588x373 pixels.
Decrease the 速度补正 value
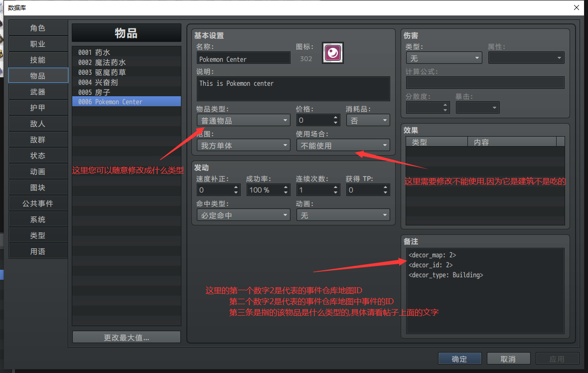[x=236, y=192]
